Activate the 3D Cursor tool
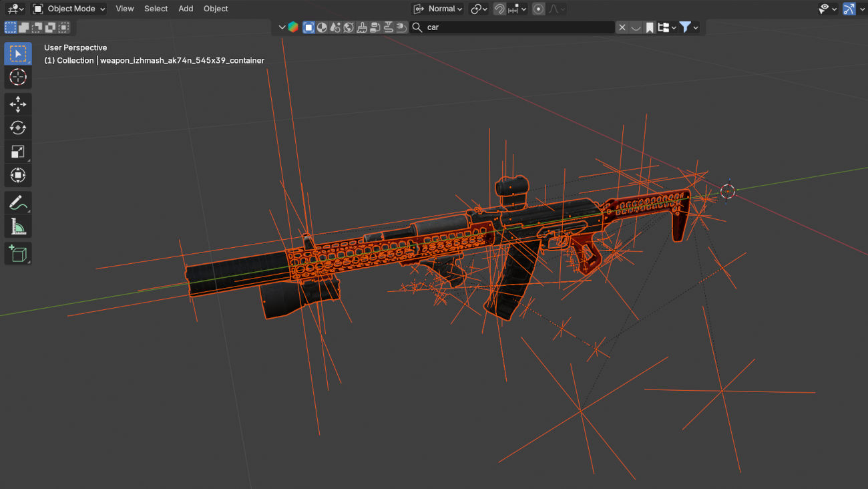This screenshot has height=489, width=868. pos(18,77)
